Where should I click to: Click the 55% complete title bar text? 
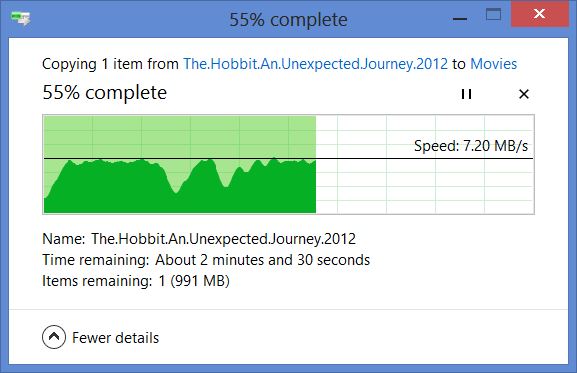pyautogui.click(x=288, y=19)
